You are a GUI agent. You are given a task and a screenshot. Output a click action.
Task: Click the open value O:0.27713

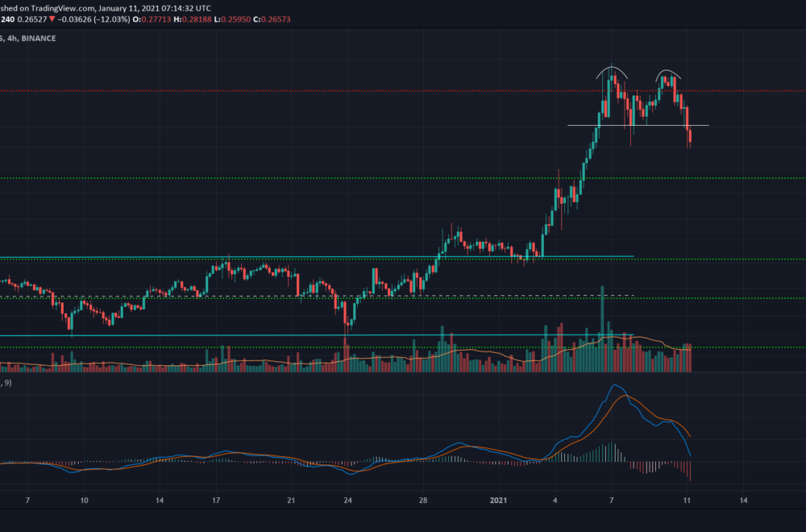[x=152, y=19]
